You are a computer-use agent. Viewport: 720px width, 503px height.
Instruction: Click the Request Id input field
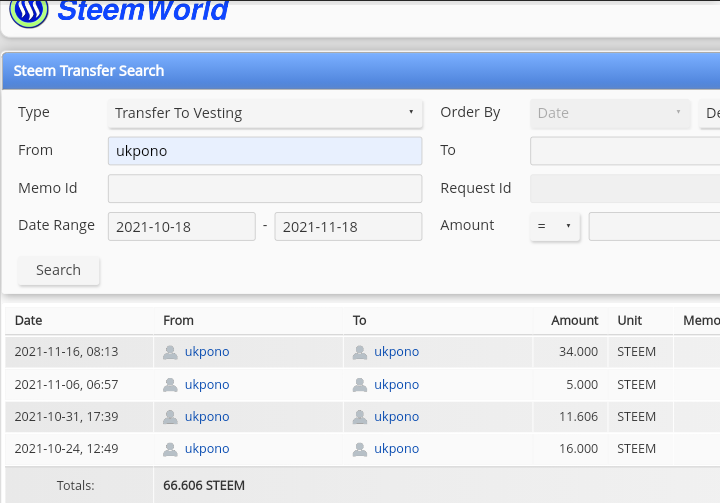click(x=625, y=188)
